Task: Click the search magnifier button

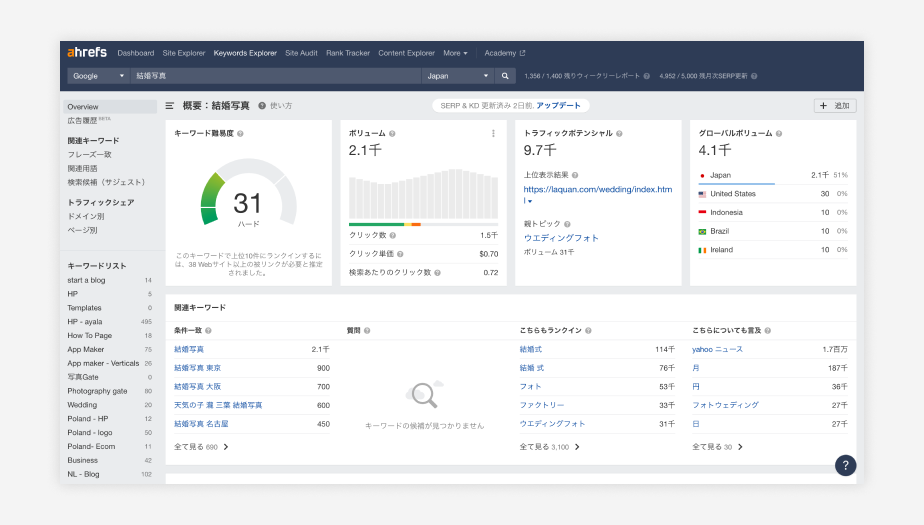Action: click(x=505, y=76)
